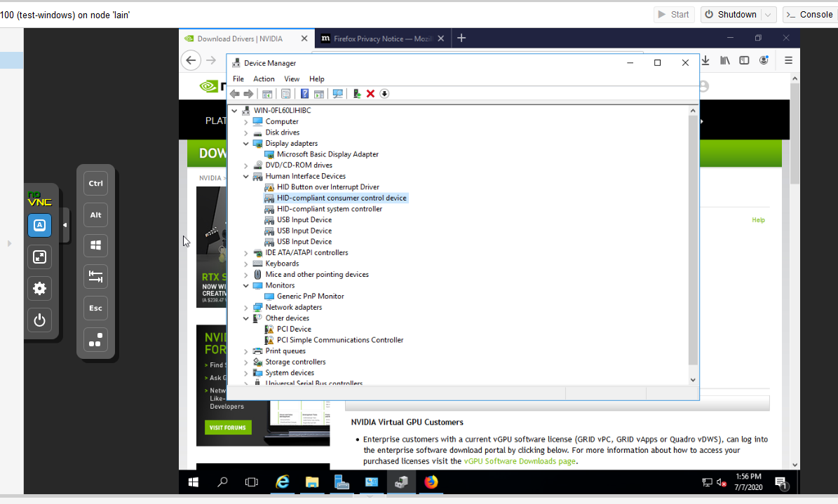
Task: Toggle the Alt key in noVNC panel
Action: click(95, 215)
